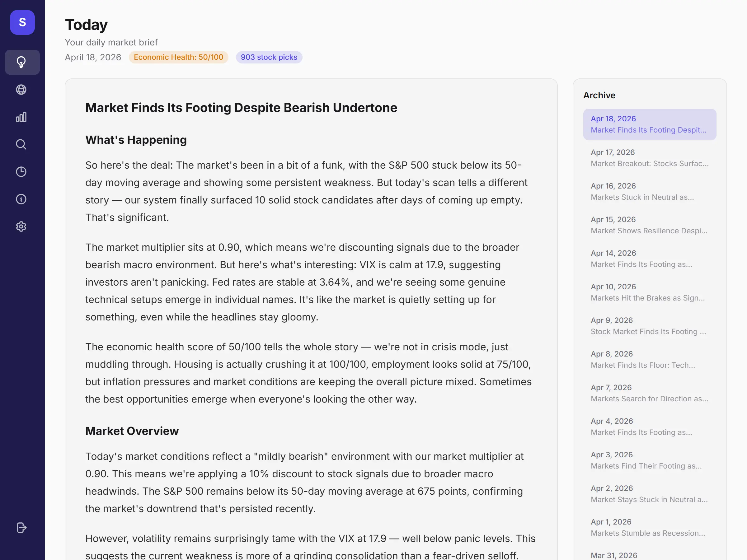Click the Economic Health 50/100 badge
The image size is (747, 560).
(178, 57)
